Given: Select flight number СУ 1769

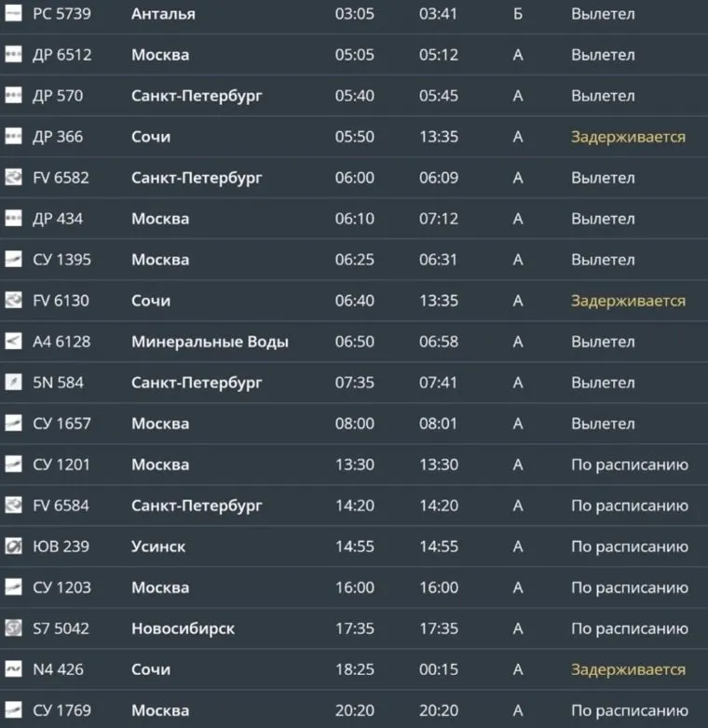Looking at the screenshot, I should [61, 710].
